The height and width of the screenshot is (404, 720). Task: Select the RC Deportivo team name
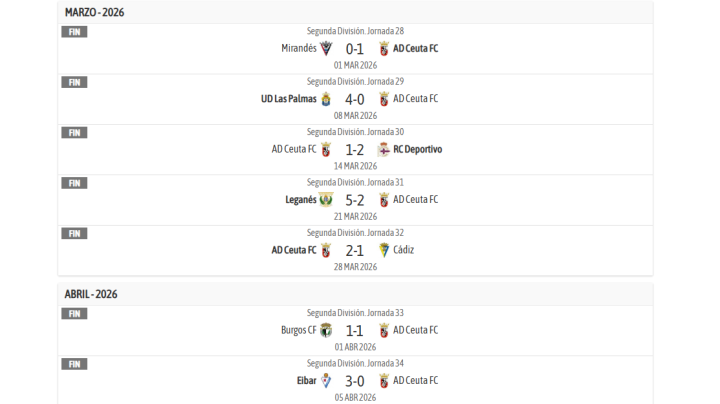[417, 149]
